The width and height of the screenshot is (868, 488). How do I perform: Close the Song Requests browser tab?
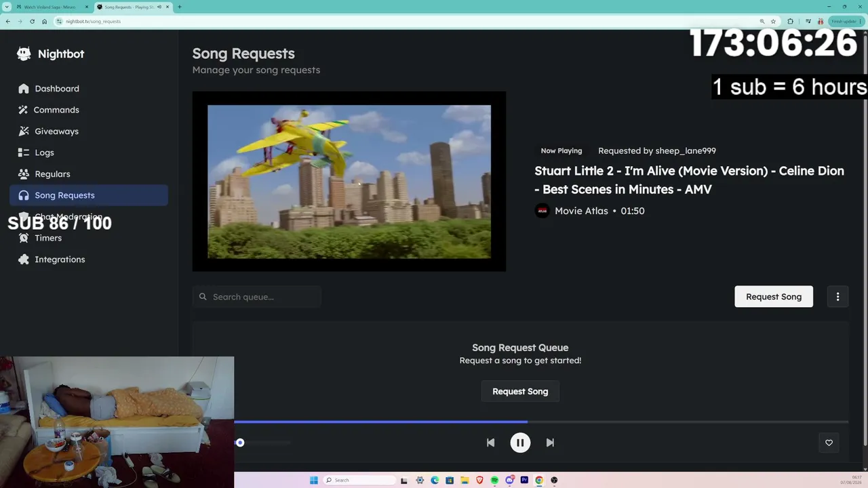pyautogui.click(x=167, y=7)
